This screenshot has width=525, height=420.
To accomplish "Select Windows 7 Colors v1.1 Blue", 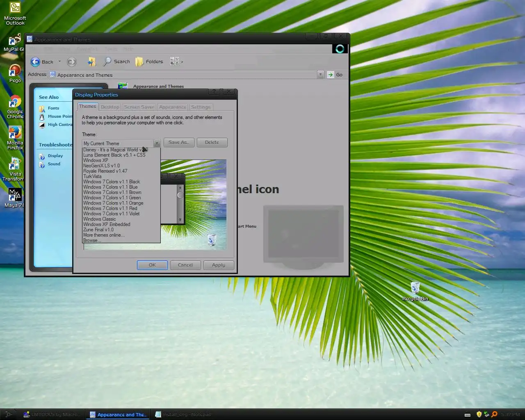I will point(121,187).
